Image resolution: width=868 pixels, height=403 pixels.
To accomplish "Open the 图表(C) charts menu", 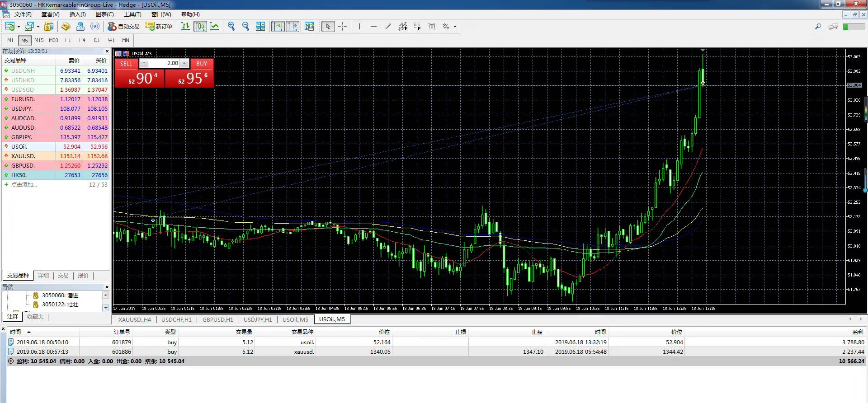I will point(104,14).
